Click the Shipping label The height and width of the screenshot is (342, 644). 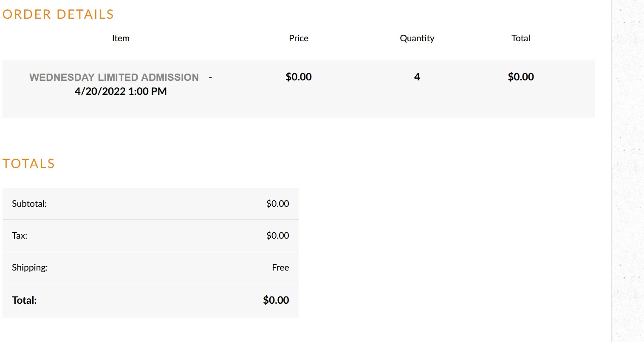30,268
